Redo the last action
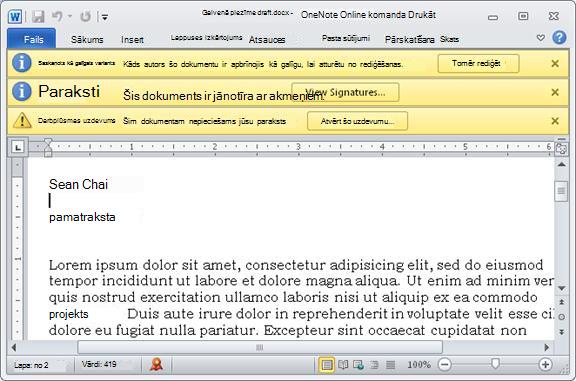Screen dimensions: 576x381 86,17
